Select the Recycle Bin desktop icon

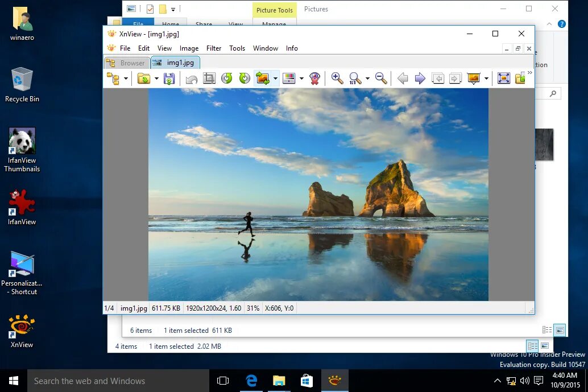point(22,85)
